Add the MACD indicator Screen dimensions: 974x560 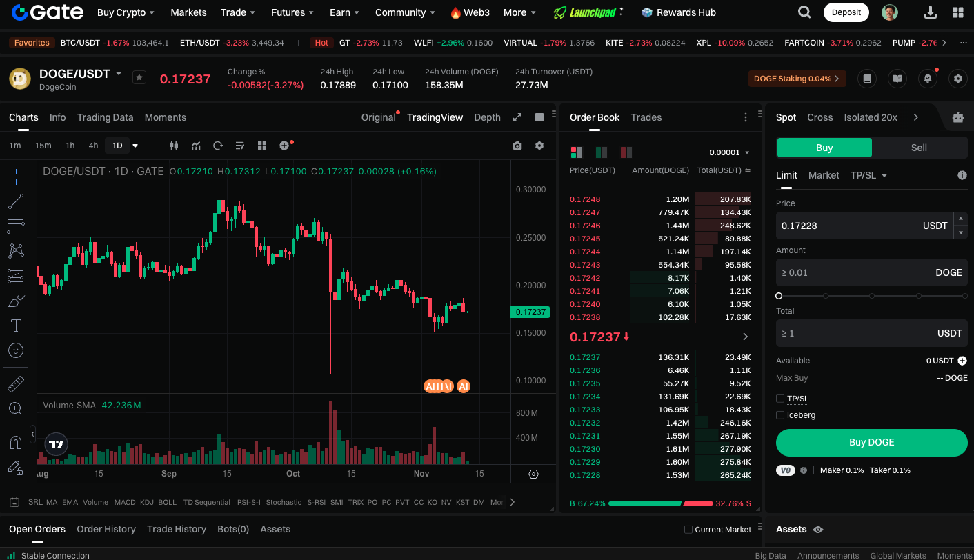coord(125,502)
